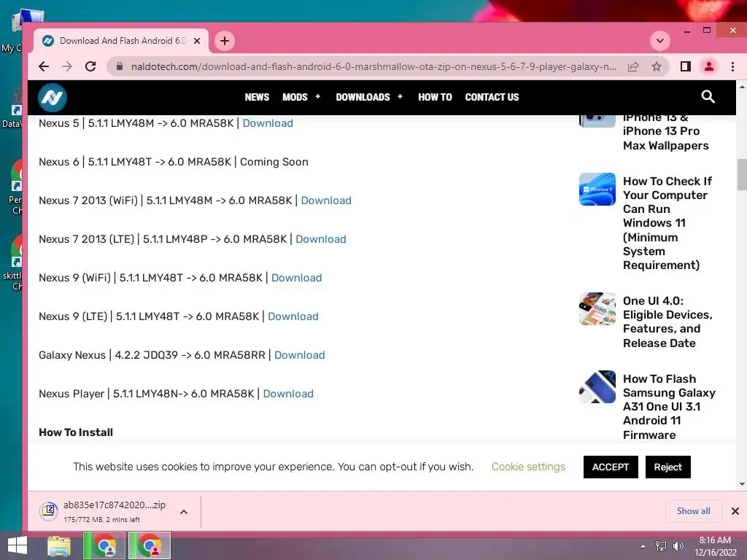Image resolution: width=747 pixels, height=560 pixels.
Task: Click the network tray icon
Action: click(x=661, y=546)
